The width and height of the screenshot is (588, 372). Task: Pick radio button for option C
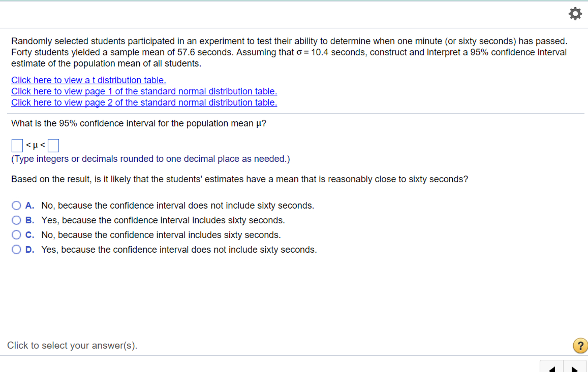(16, 235)
